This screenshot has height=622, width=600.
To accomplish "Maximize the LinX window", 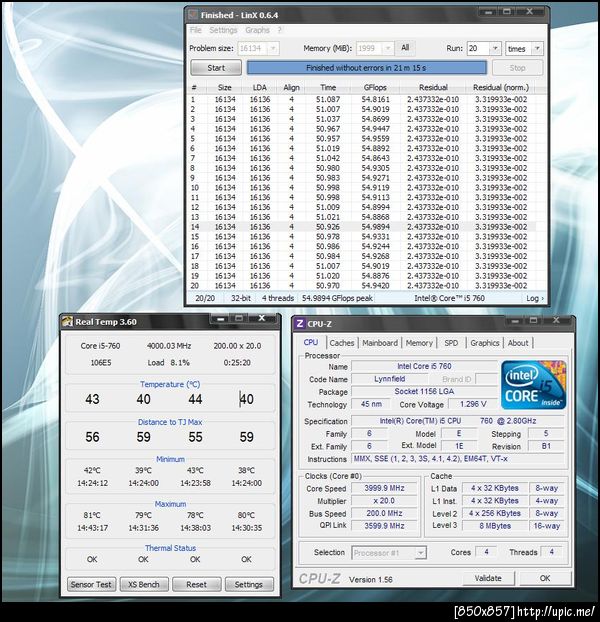I will click(x=507, y=12).
